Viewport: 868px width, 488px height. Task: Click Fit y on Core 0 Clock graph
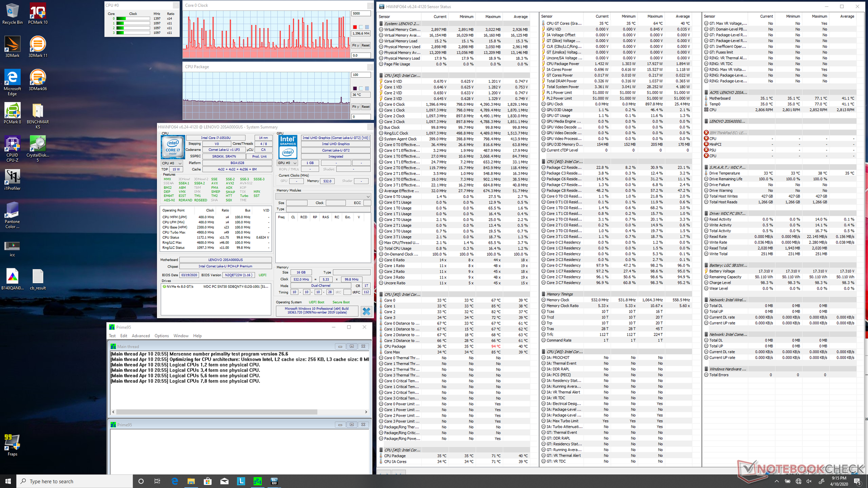[356, 45]
